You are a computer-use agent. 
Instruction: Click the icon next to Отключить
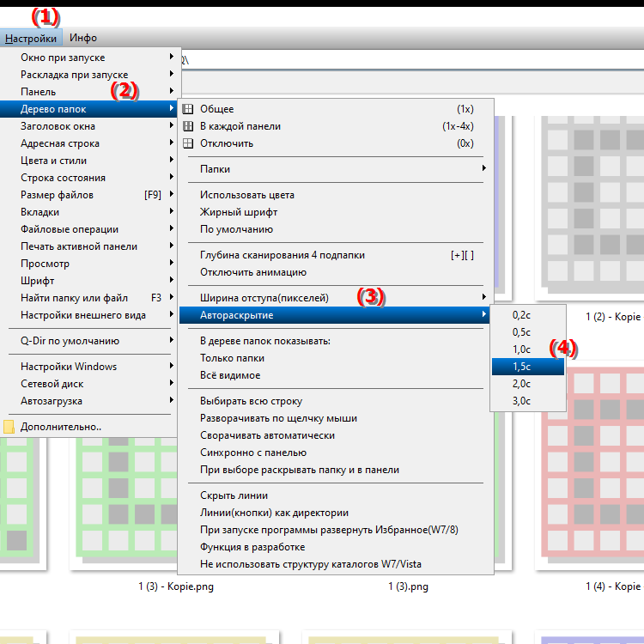pyautogui.click(x=188, y=143)
